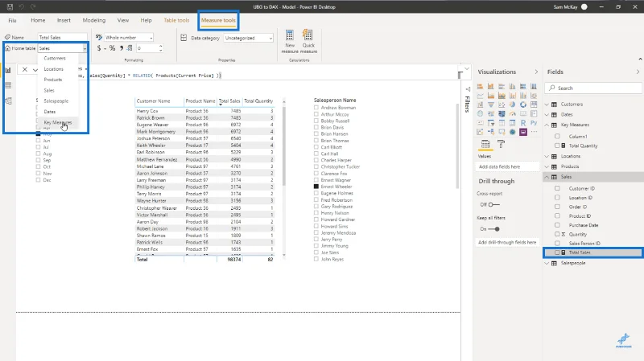
Task: Select the donut chart visual
Action: point(522,105)
